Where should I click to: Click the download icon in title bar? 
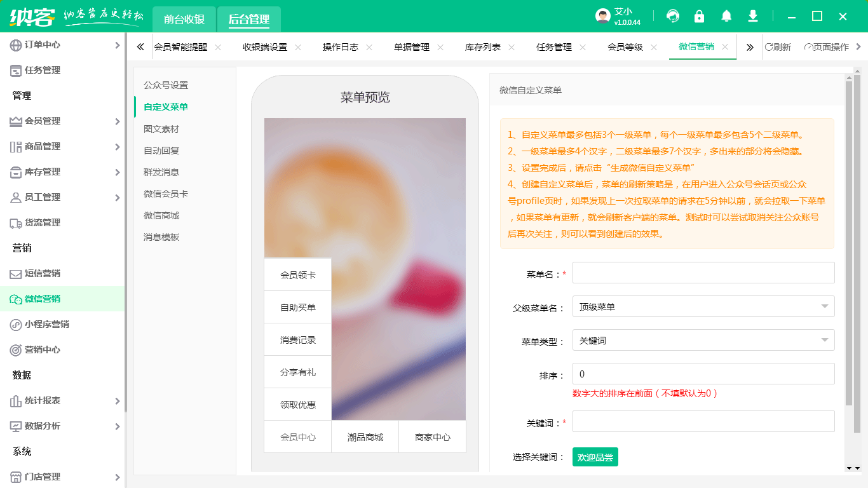coord(753,17)
